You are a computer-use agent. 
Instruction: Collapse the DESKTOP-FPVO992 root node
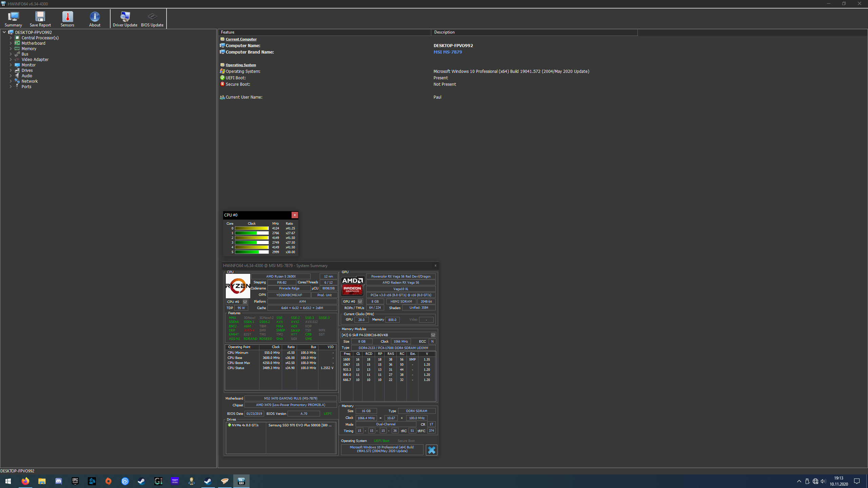point(4,33)
